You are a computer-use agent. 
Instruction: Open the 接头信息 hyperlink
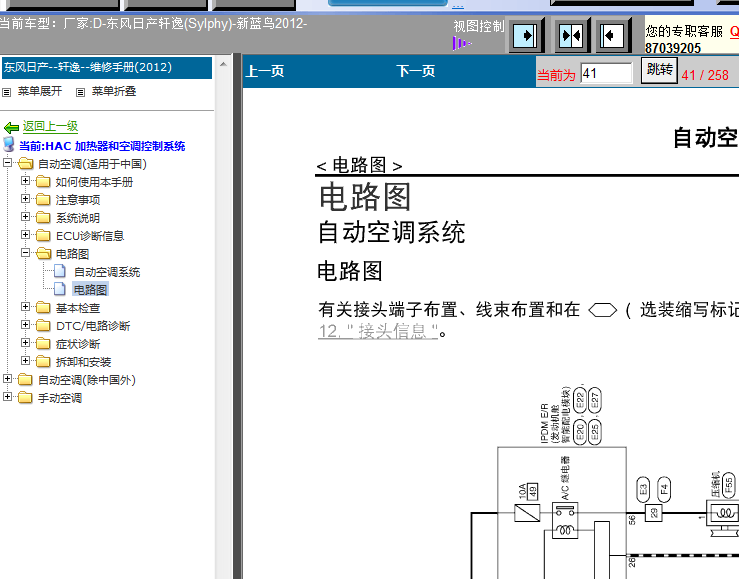pos(378,331)
